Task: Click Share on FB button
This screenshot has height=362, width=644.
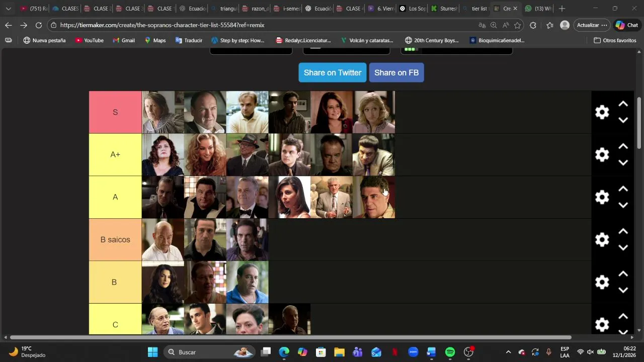Action: point(396,72)
